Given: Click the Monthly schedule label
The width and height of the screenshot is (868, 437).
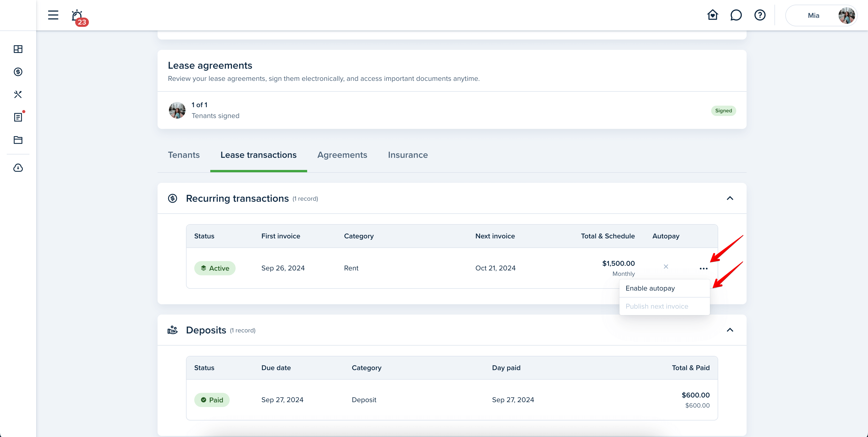Looking at the screenshot, I should tap(623, 274).
